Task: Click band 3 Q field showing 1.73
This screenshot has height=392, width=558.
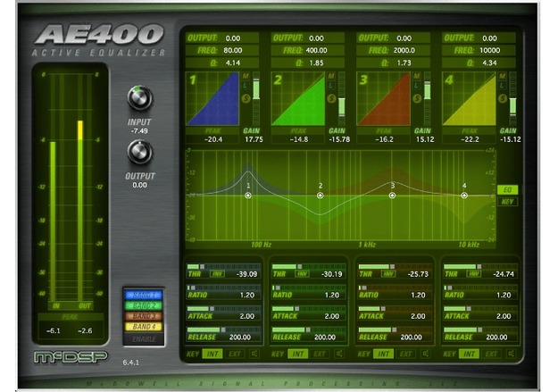Action: [393, 63]
